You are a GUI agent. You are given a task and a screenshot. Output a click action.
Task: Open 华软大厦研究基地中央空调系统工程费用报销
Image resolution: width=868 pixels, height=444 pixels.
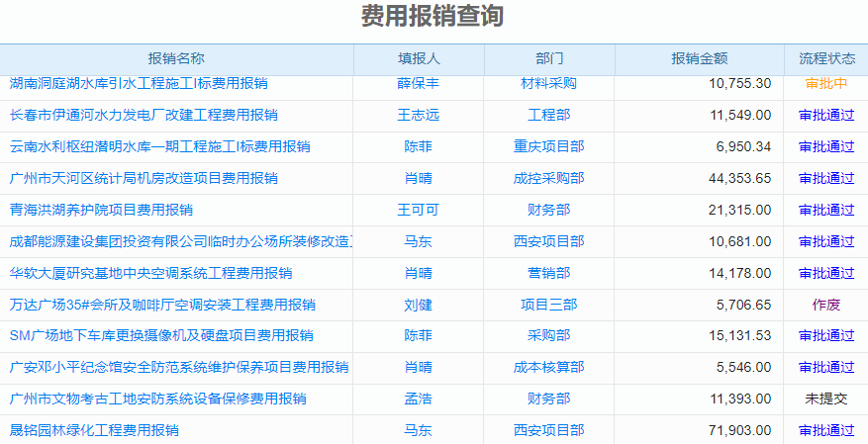[x=150, y=273]
